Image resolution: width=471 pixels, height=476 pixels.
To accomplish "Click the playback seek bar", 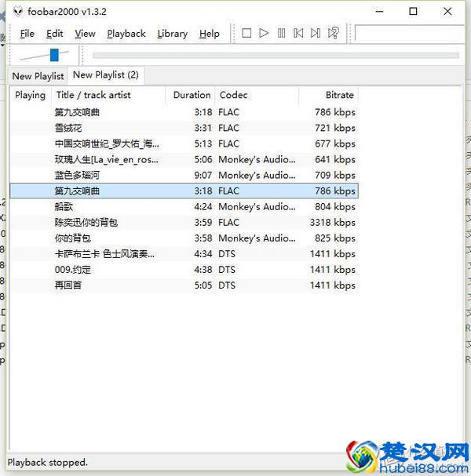I will tap(276, 55).
